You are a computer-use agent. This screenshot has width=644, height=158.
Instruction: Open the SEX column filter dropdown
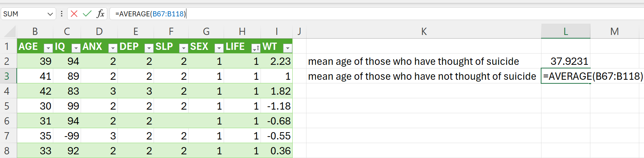[x=219, y=48]
